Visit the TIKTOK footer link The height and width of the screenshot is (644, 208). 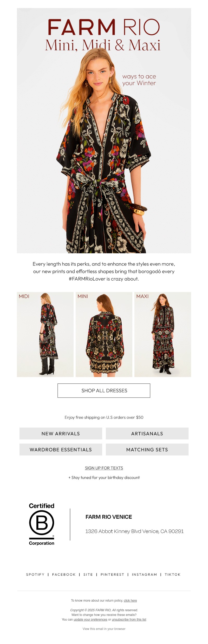[173, 575]
